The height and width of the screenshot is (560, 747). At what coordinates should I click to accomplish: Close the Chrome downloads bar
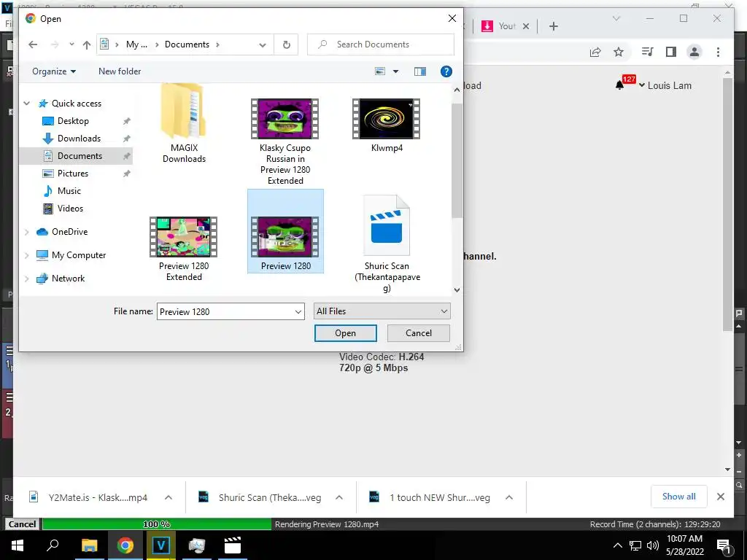point(720,497)
